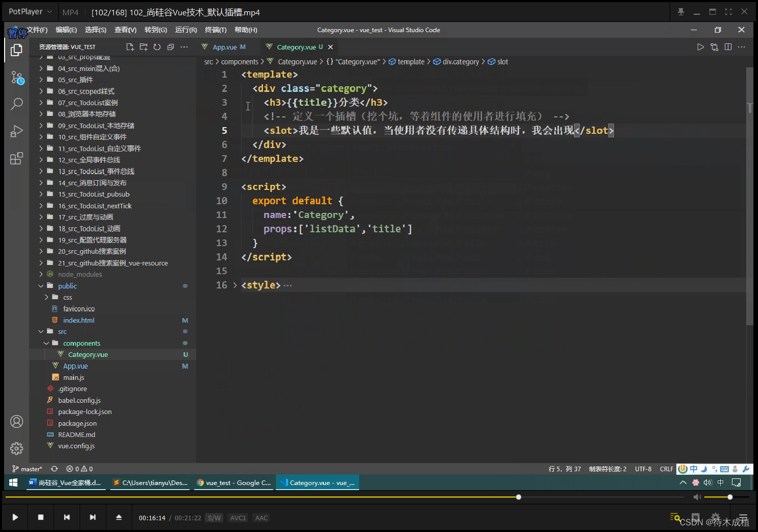This screenshot has width=758, height=532.
Task: Click the editor vertical scrollbar
Action: coord(750,197)
